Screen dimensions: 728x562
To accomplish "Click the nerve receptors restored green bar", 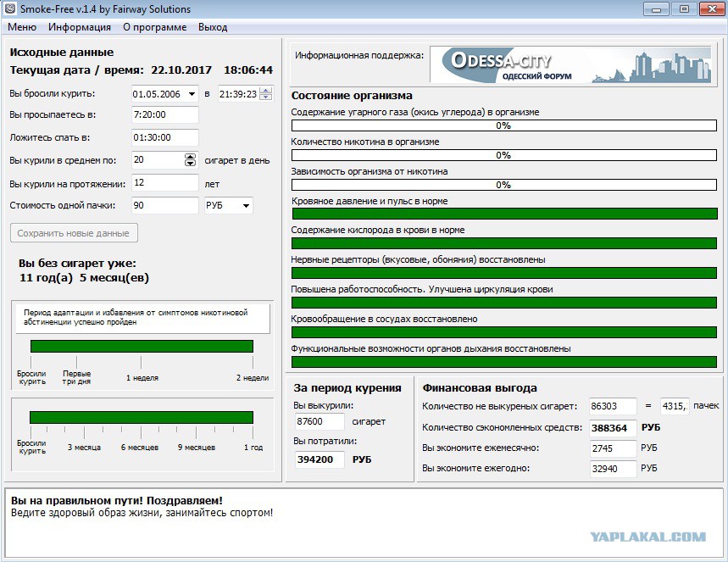I will 503,273.
